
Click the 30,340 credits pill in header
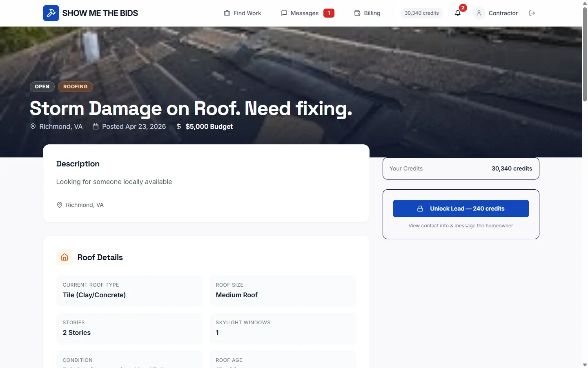pyautogui.click(x=422, y=13)
